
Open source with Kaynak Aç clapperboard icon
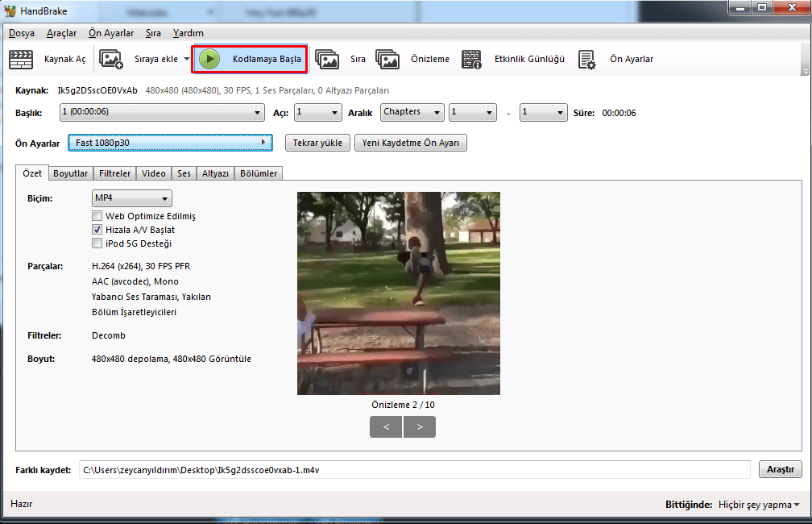click(x=21, y=59)
